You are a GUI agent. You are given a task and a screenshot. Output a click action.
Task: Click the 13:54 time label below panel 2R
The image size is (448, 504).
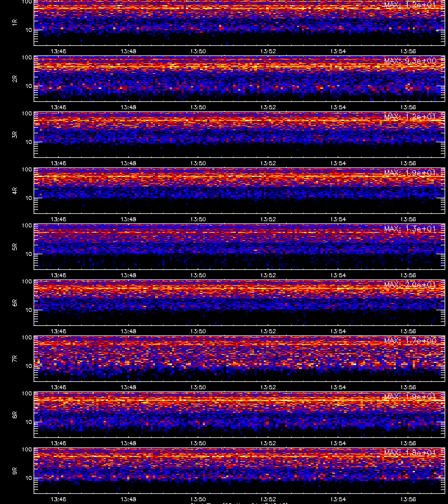pyautogui.click(x=338, y=107)
